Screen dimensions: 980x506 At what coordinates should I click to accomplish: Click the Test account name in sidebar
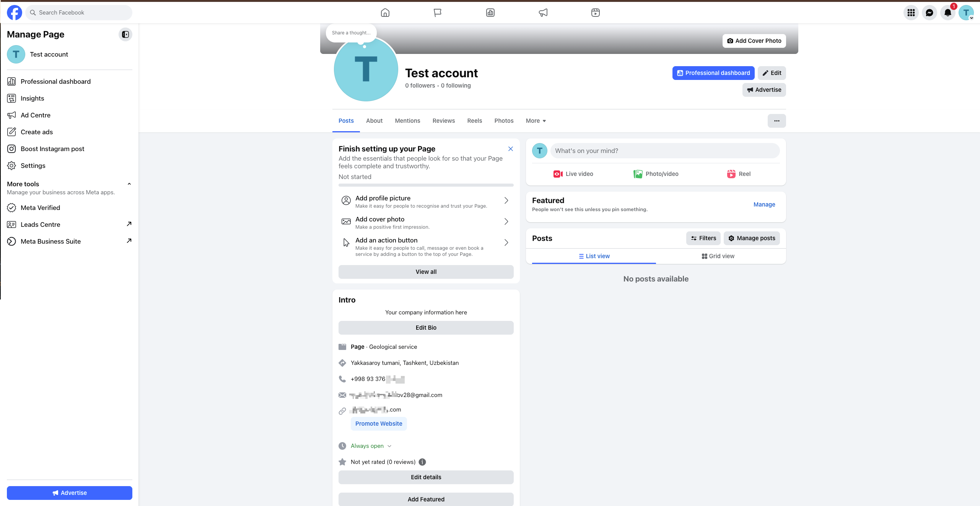tap(49, 54)
